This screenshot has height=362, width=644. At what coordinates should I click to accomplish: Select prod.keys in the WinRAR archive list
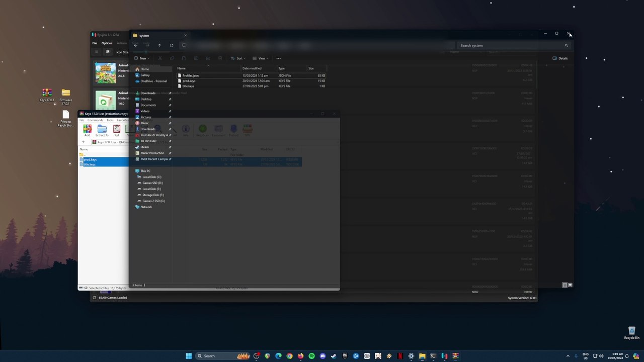(90, 160)
